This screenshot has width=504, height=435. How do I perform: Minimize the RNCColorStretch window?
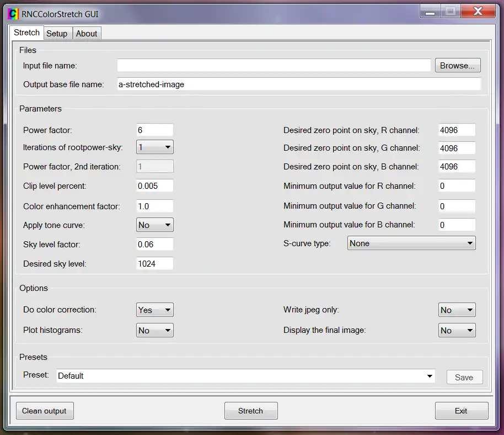tap(430, 12)
